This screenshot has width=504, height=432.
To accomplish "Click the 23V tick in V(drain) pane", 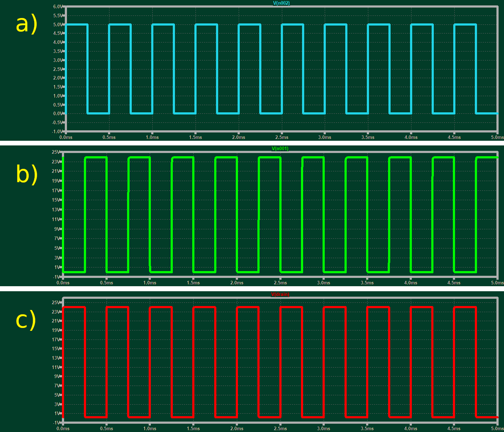I will tap(57, 312).
